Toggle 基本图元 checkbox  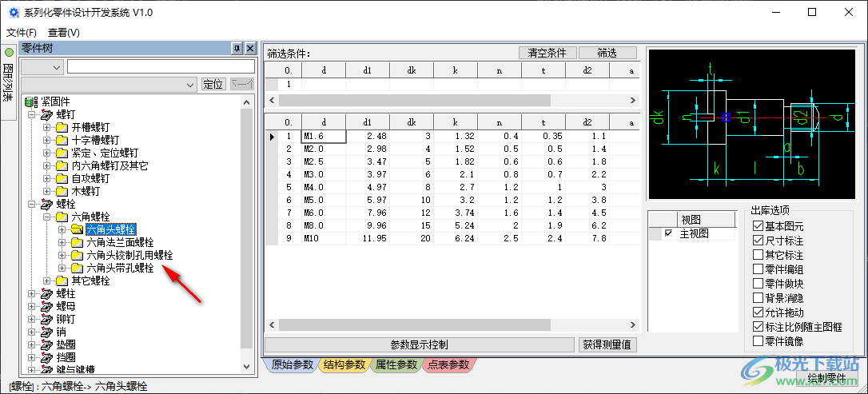point(758,226)
